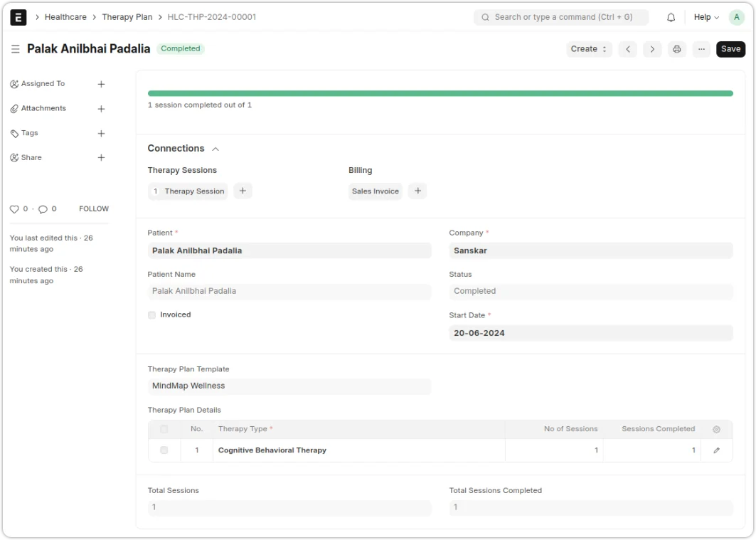Toggle the Invoiced checkbox
The image size is (756, 540).
click(151, 315)
